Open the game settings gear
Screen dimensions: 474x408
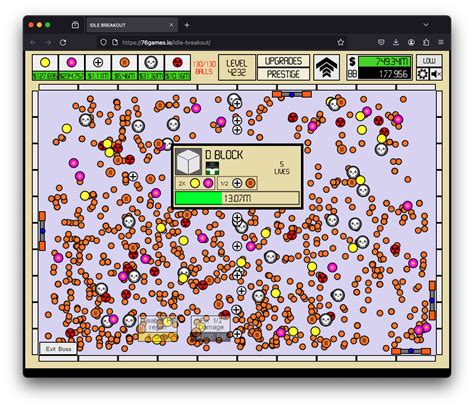point(422,74)
